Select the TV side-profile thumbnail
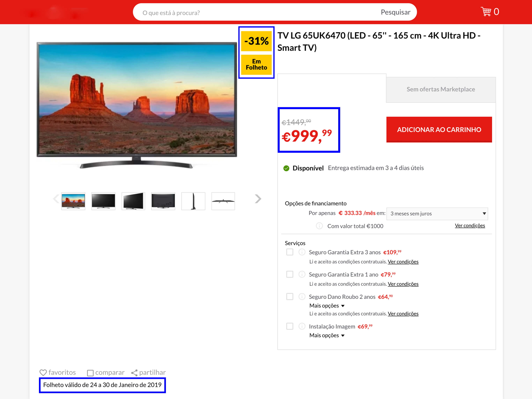The width and height of the screenshot is (532, 399). pyautogui.click(x=193, y=201)
